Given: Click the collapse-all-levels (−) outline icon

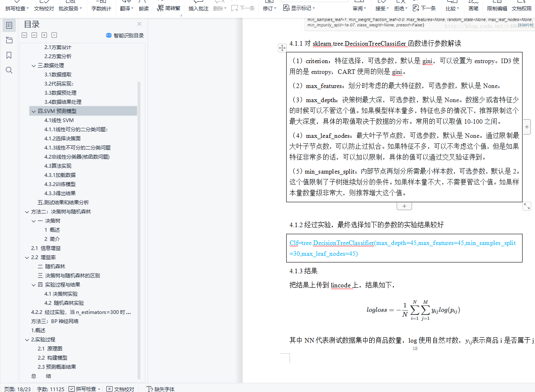Looking at the screenshot, I should coord(54,35).
